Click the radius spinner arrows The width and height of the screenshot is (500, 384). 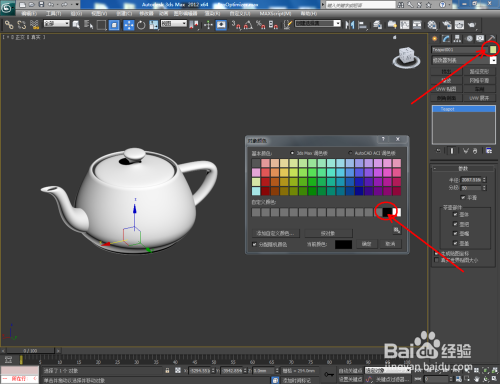coord(484,180)
